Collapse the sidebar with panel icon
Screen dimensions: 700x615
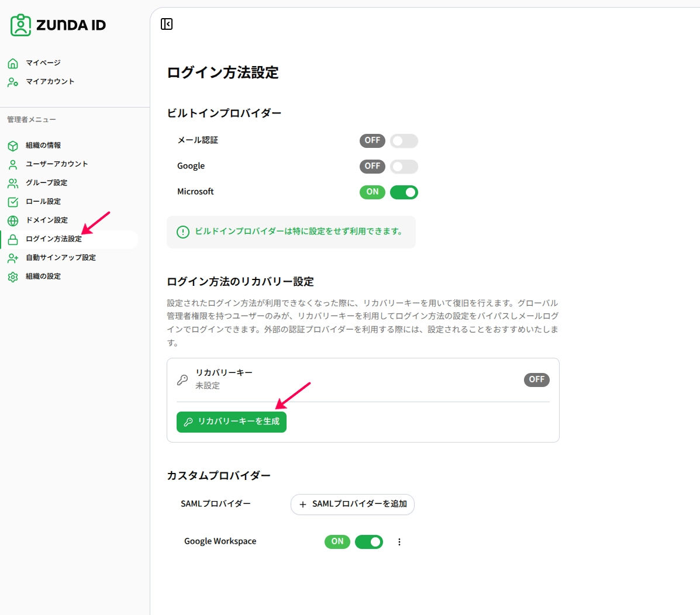pyautogui.click(x=167, y=24)
